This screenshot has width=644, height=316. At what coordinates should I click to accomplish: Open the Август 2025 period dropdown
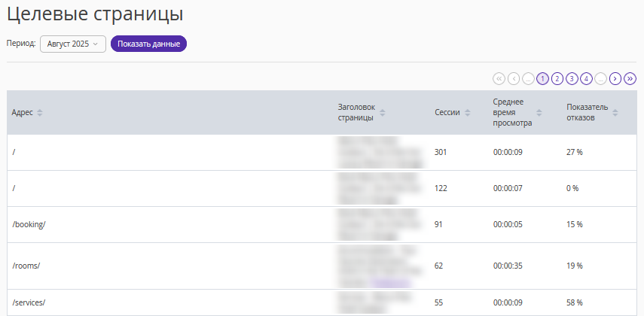[x=72, y=44]
